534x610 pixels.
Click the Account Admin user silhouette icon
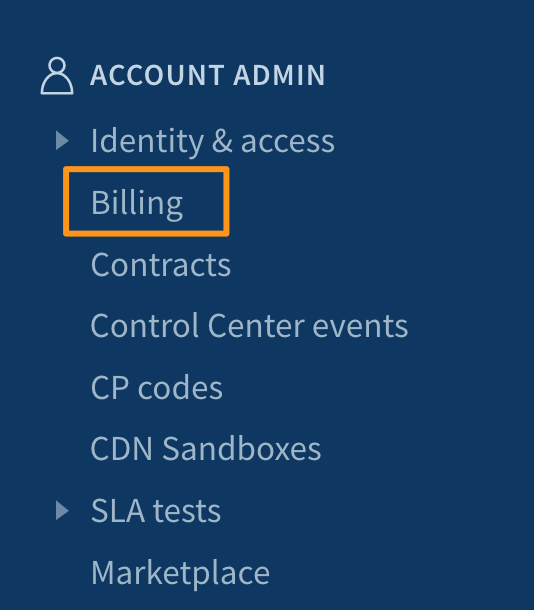click(x=57, y=75)
